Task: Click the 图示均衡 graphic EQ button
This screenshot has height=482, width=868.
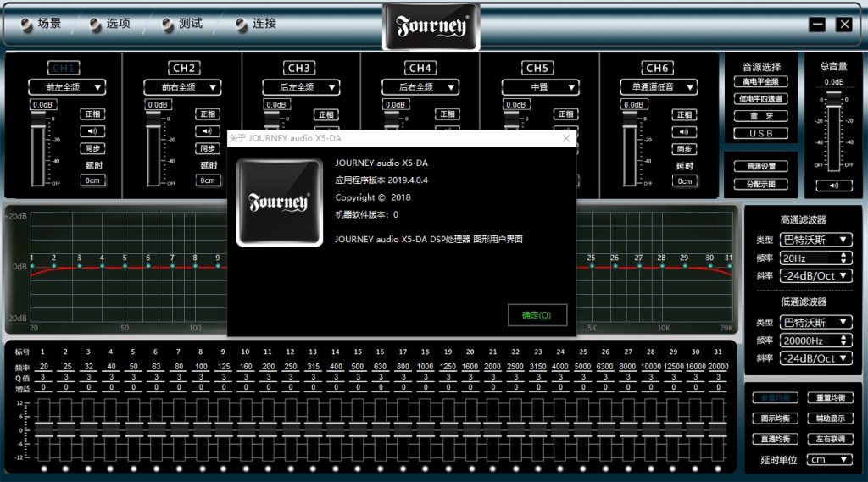Action: 775,418
